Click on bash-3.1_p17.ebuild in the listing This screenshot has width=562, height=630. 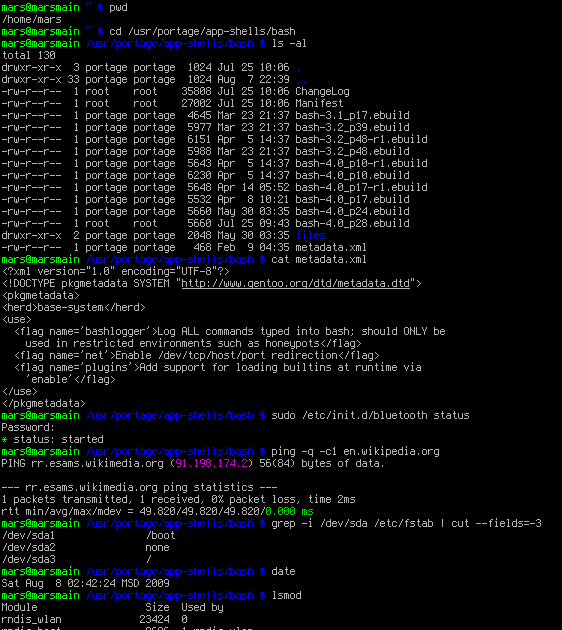pyautogui.click(x=352, y=115)
